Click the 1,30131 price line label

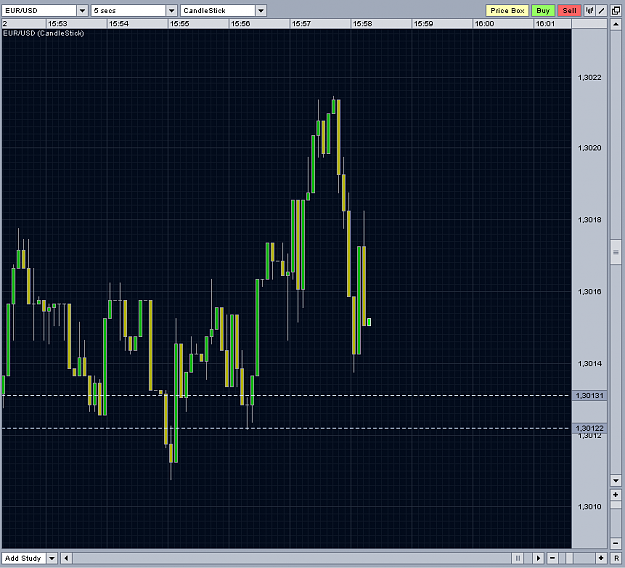(590, 395)
